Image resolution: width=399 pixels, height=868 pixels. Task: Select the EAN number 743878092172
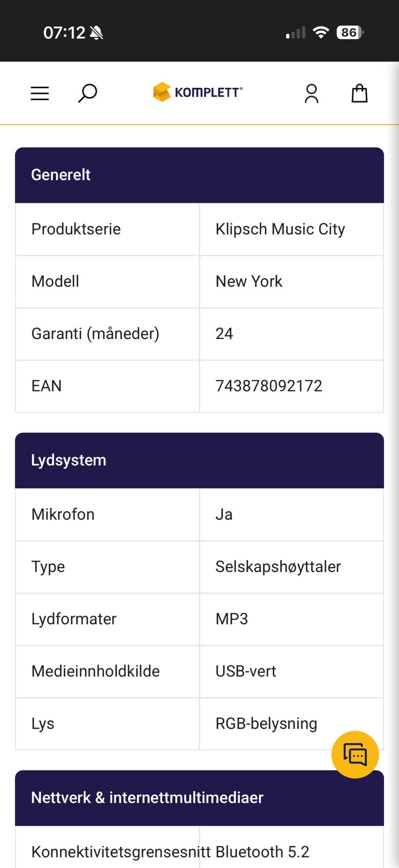[269, 386]
